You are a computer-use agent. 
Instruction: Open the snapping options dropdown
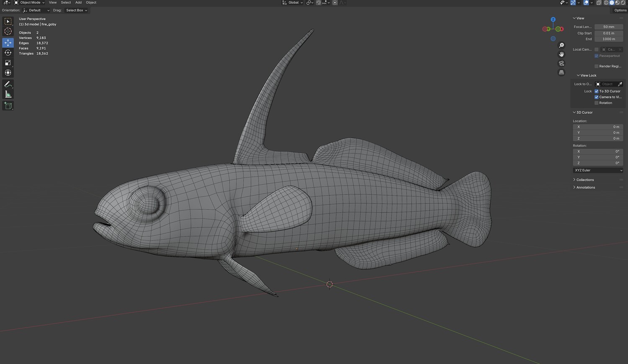[326, 3]
